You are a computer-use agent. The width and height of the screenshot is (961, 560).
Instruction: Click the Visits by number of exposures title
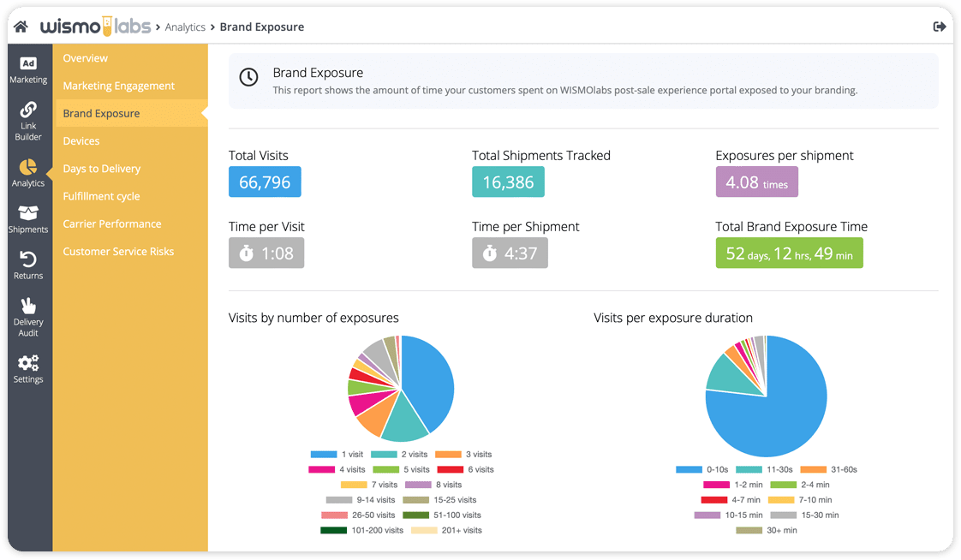(x=313, y=318)
